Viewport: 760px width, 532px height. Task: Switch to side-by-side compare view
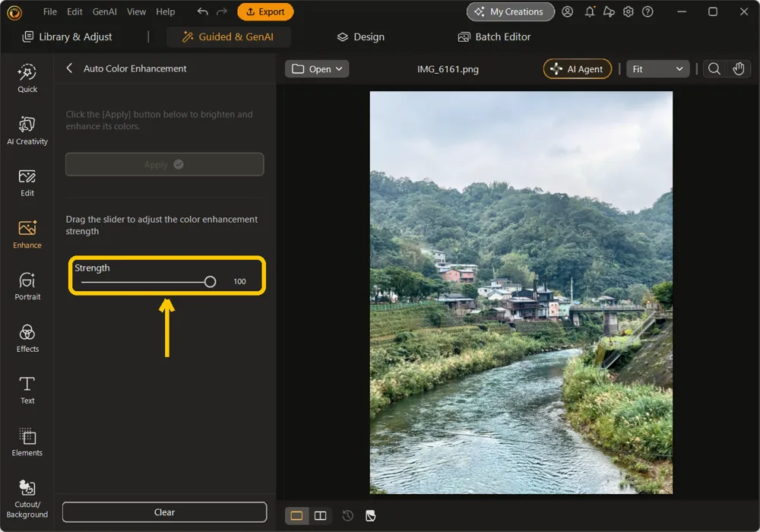(321, 515)
